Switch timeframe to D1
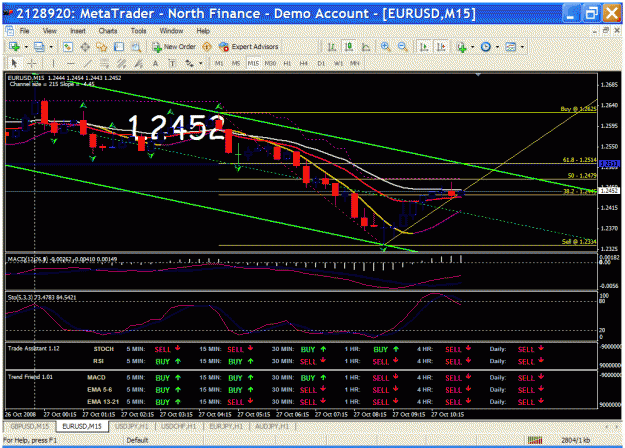625x448 pixels. coord(321,63)
